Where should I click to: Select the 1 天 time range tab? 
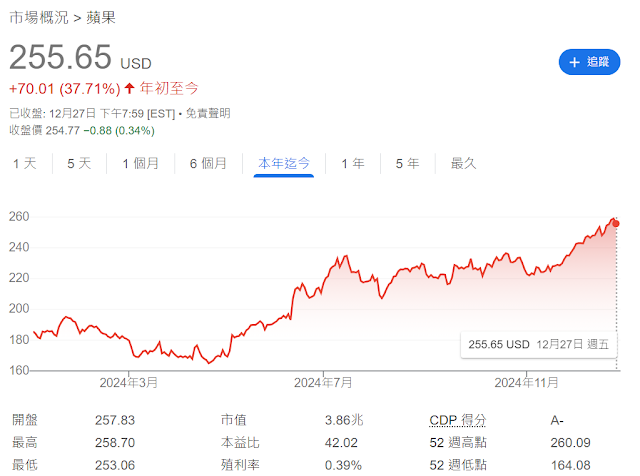24,164
